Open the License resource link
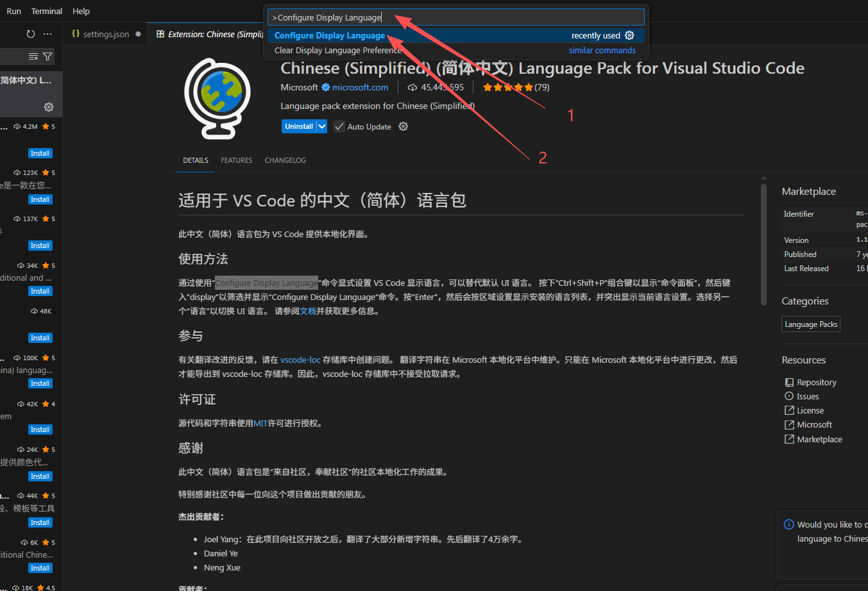The image size is (868, 591). (x=810, y=410)
